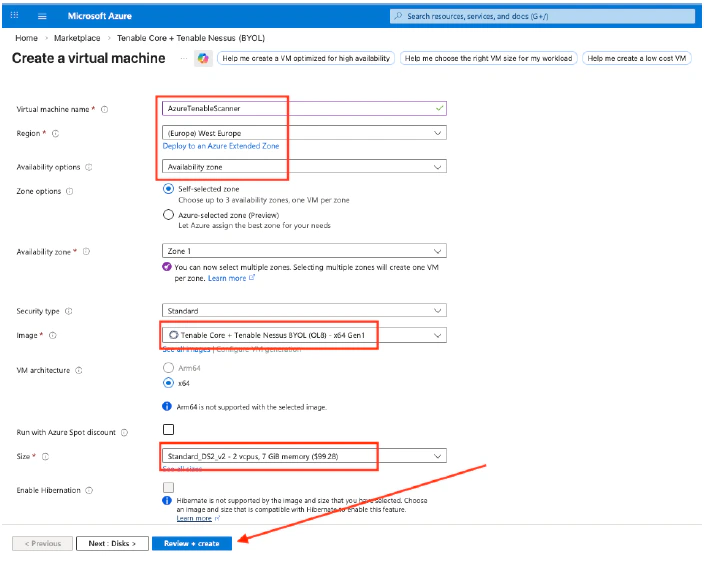Click the info icon beside Availability options
Screen dimensions: 704x564
(89, 167)
